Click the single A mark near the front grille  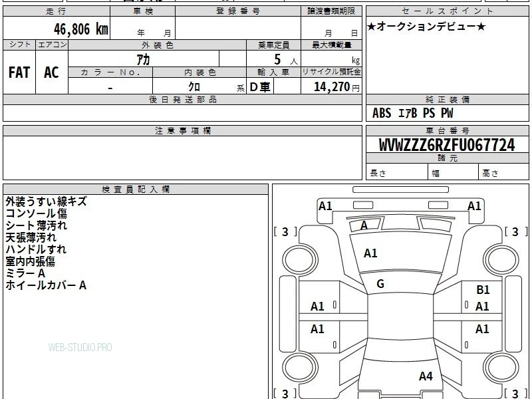tap(364, 225)
